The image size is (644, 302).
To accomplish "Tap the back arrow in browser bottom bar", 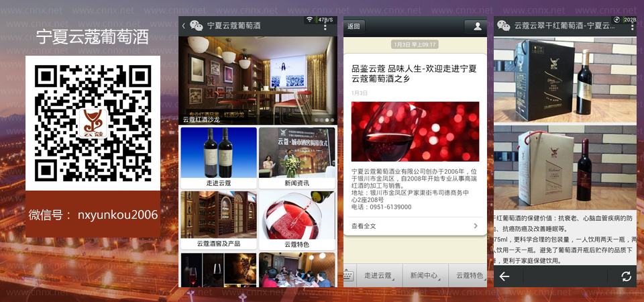I will (x=504, y=276).
